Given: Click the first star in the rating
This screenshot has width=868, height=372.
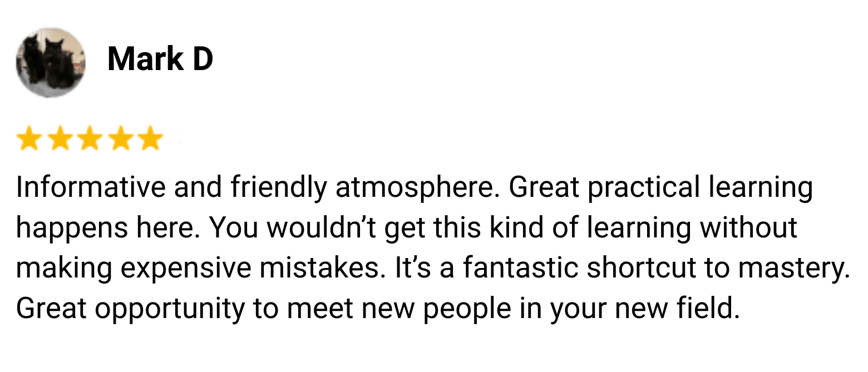Looking at the screenshot, I should click(x=28, y=139).
